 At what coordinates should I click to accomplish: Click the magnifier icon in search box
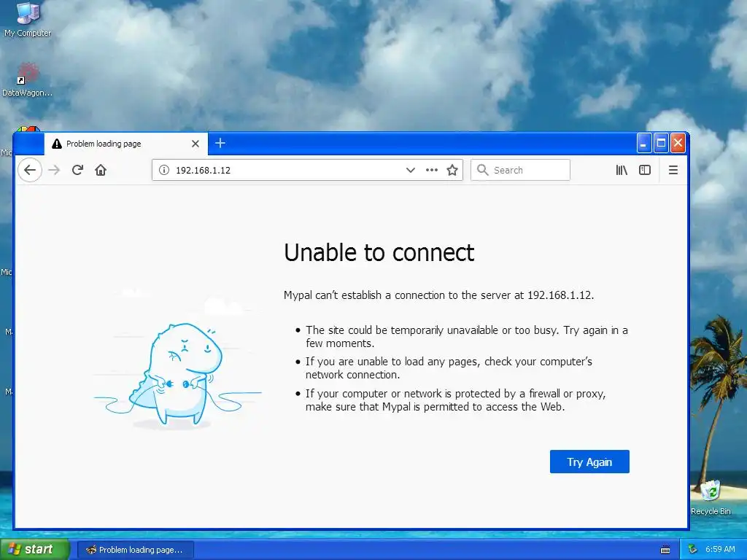click(483, 170)
